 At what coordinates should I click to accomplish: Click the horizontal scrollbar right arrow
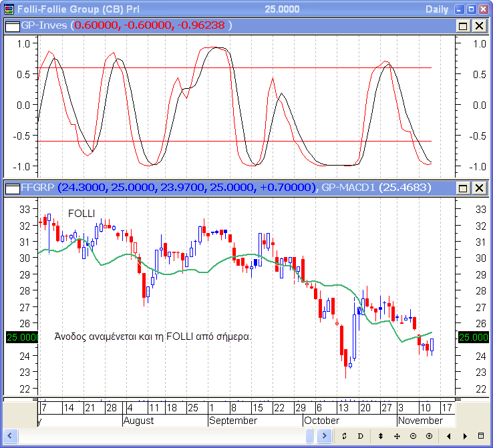[x=325, y=436]
